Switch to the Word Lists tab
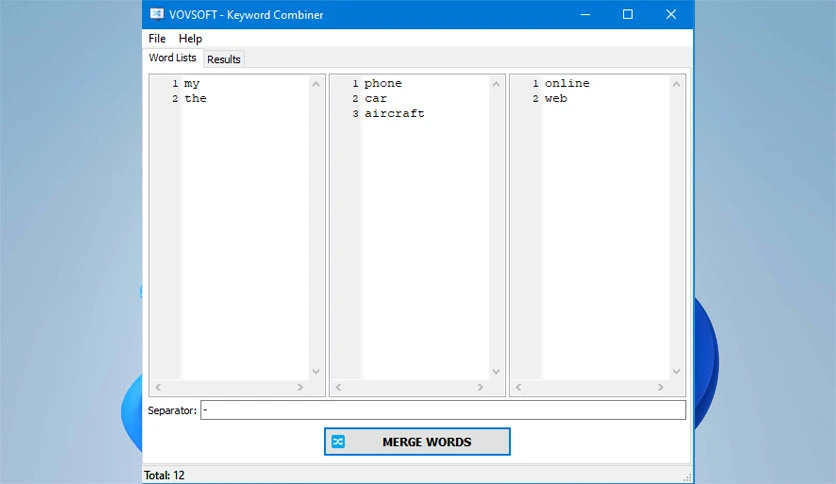This screenshot has width=836, height=484. tap(172, 58)
